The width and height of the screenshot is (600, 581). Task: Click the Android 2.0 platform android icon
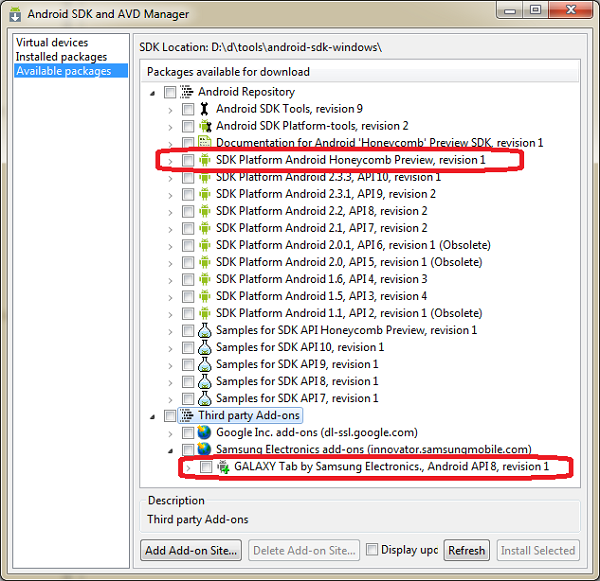205,262
